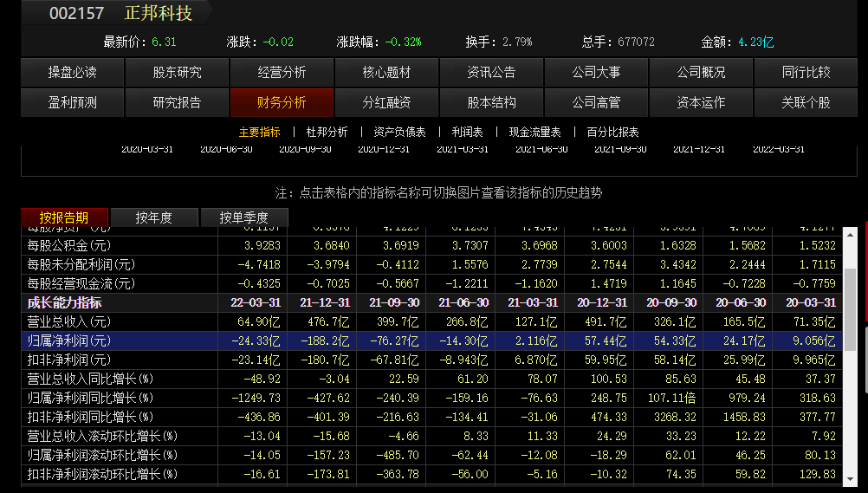Go to 股东研究 page
868x493 pixels.
coord(178,73)
